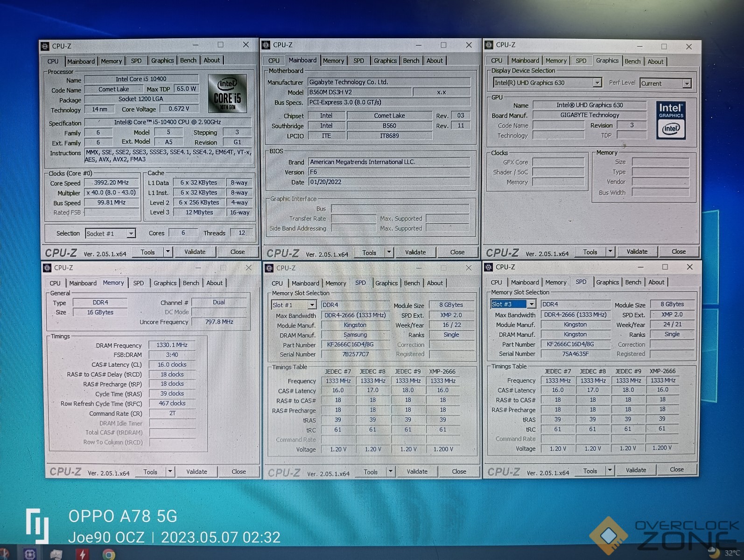
Task: Minimize the Mainboard CPU-Z window
Action: click(x=419, y=45)
